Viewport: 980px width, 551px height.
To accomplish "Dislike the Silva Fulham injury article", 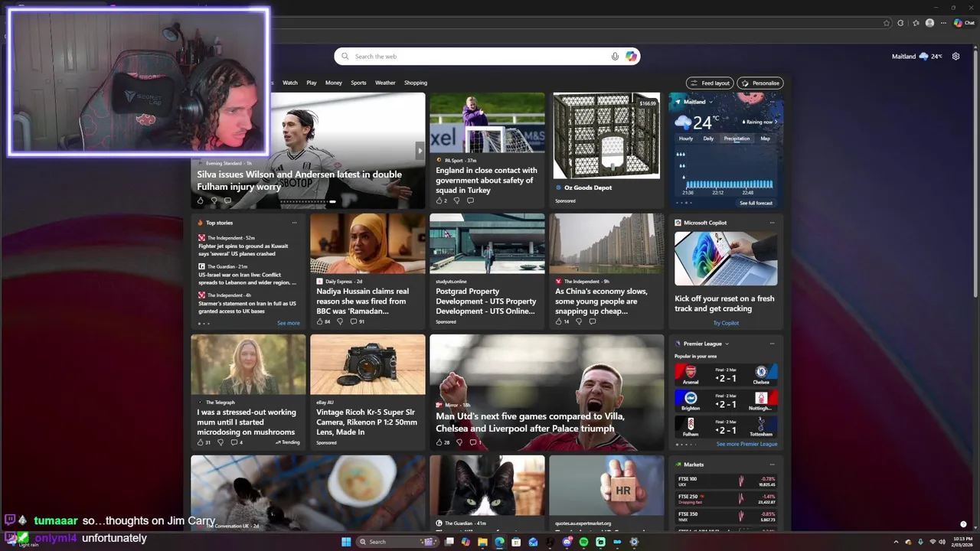I will tap(214, 201).
